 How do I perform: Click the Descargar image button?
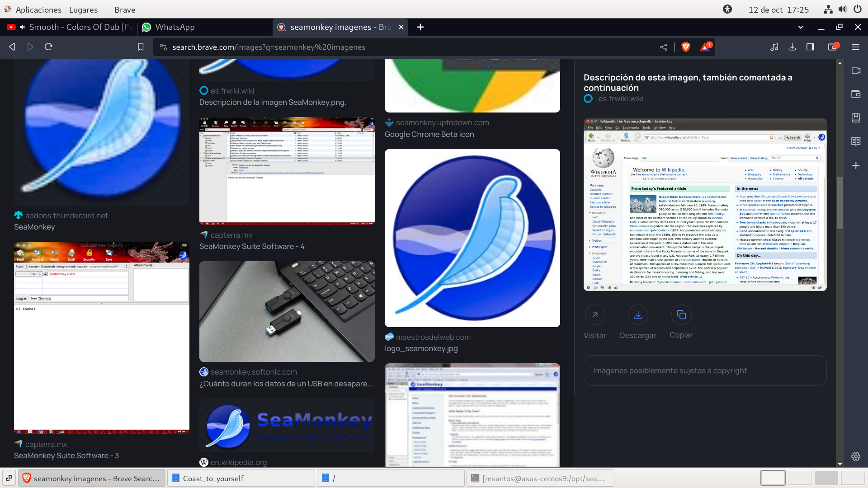[x=638, y=315]
